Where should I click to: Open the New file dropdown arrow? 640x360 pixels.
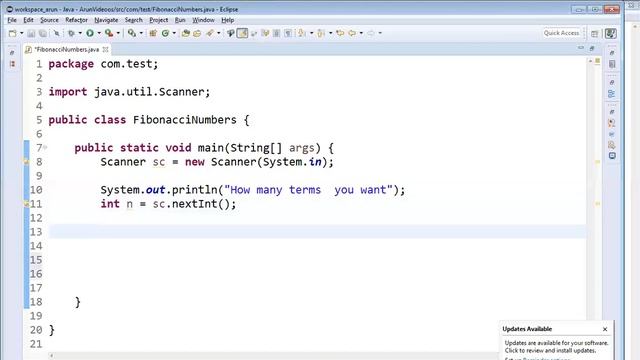(22, 33)
